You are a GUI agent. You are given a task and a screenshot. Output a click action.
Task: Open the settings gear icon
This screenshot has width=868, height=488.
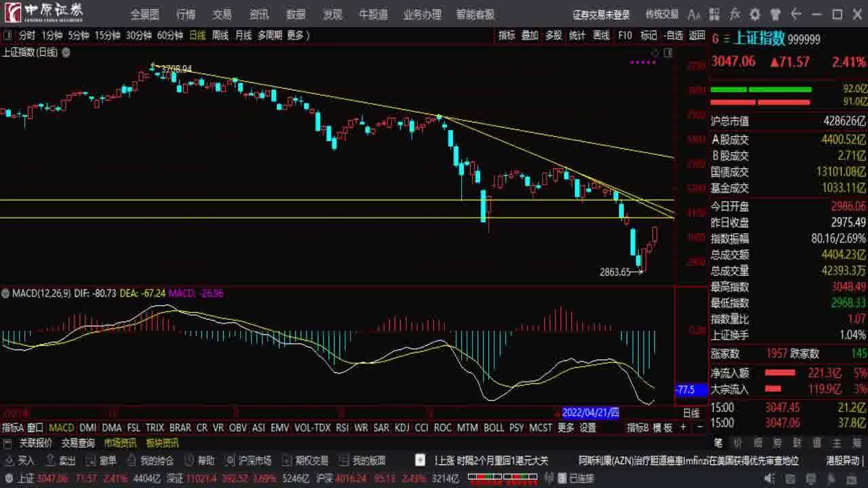(755, 14)
